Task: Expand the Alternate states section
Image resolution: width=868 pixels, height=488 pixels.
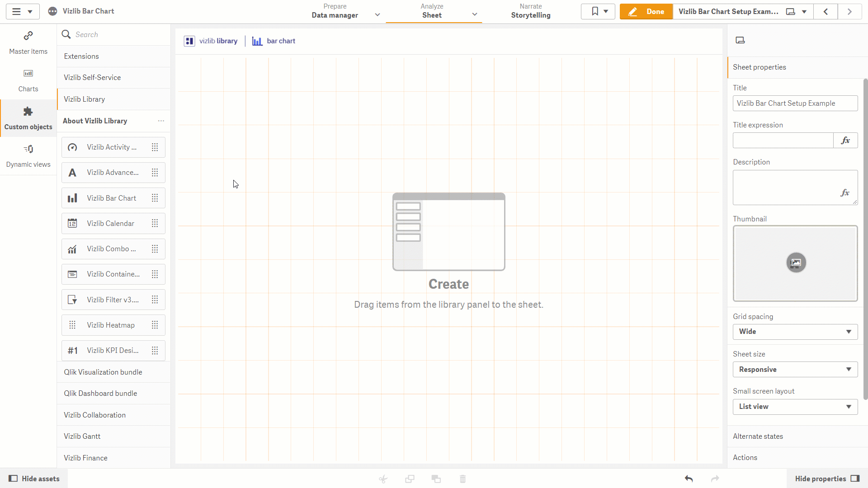Action: [797, 436]
